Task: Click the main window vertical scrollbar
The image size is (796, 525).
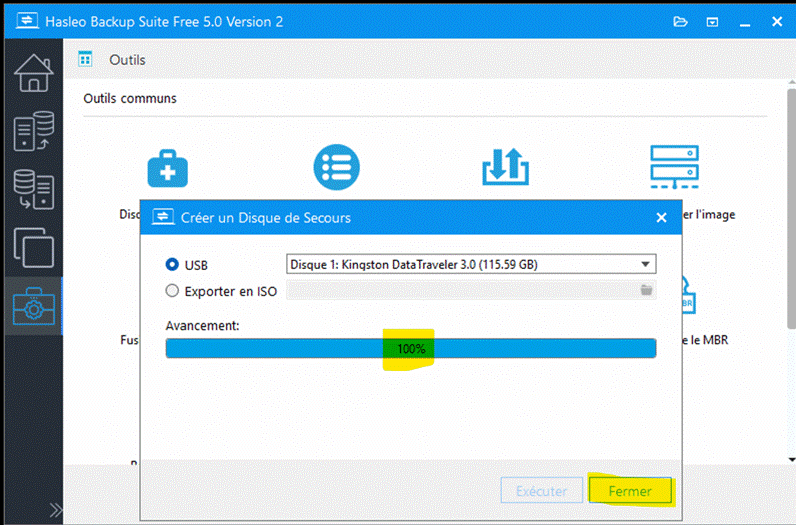Action: [x=791, y=209]
